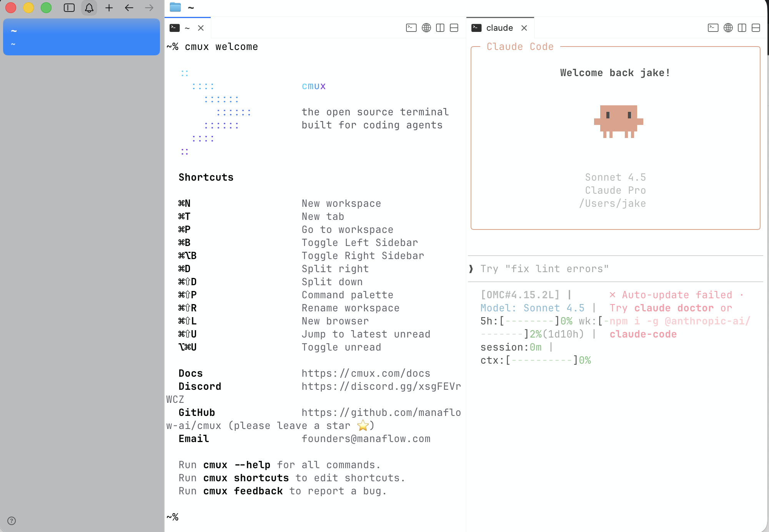Viewport: 769px width, 532px height.
Task: Close the claude tab
Action: tap(524, 28)
